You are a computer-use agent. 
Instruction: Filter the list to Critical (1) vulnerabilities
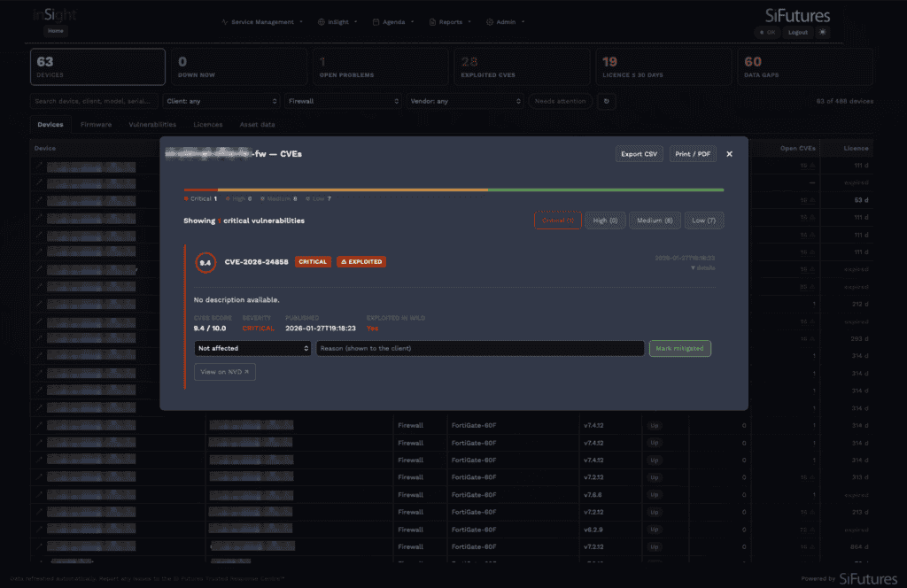(x=558, y=220)
